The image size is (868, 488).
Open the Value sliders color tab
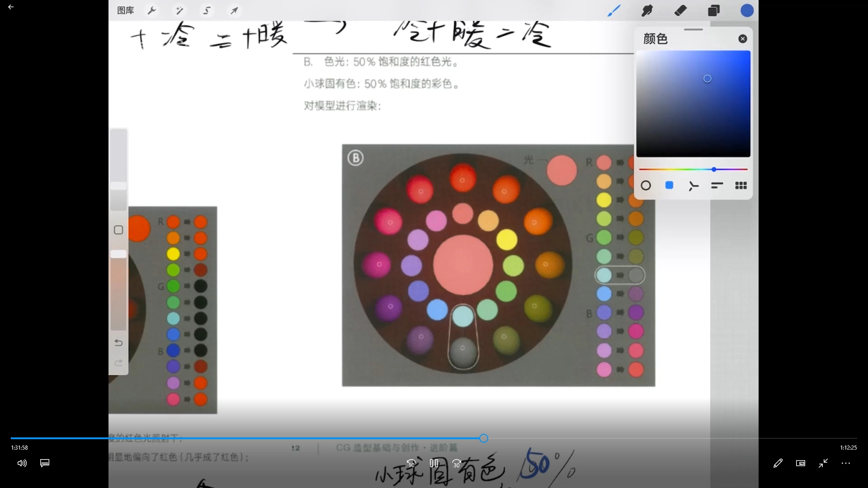coord(717,186)
